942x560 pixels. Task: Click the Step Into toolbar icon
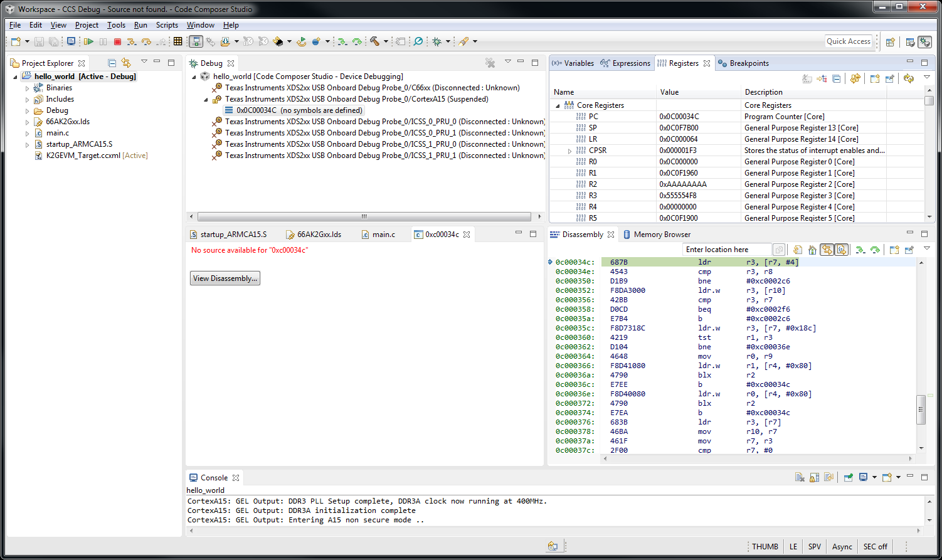[x=131, y=41]
